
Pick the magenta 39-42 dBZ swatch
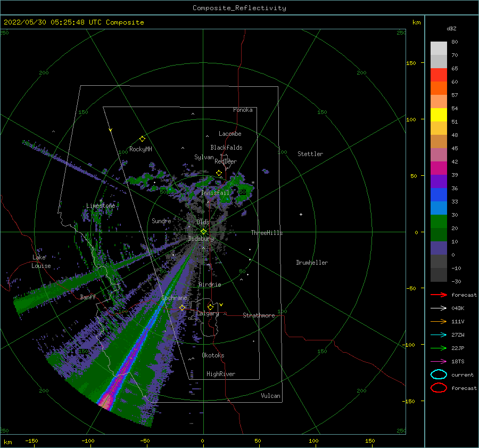(439, 168)
